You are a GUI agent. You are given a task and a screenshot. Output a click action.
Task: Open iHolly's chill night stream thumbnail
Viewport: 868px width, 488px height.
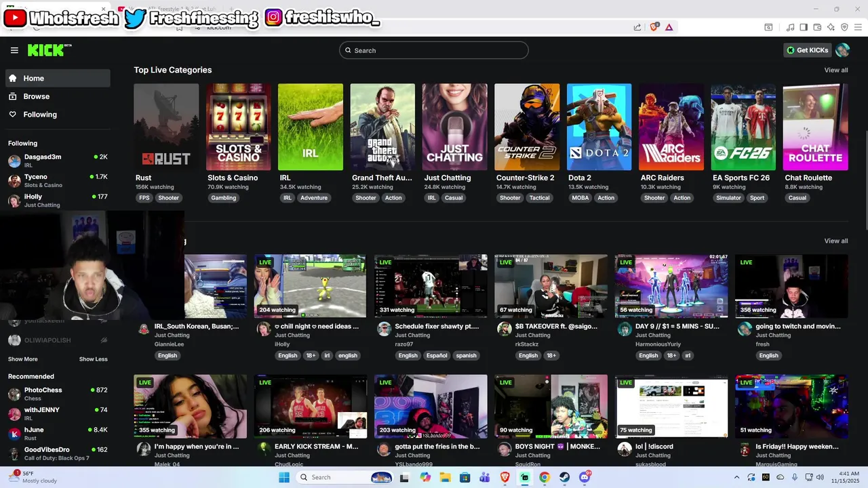[310, 286]
